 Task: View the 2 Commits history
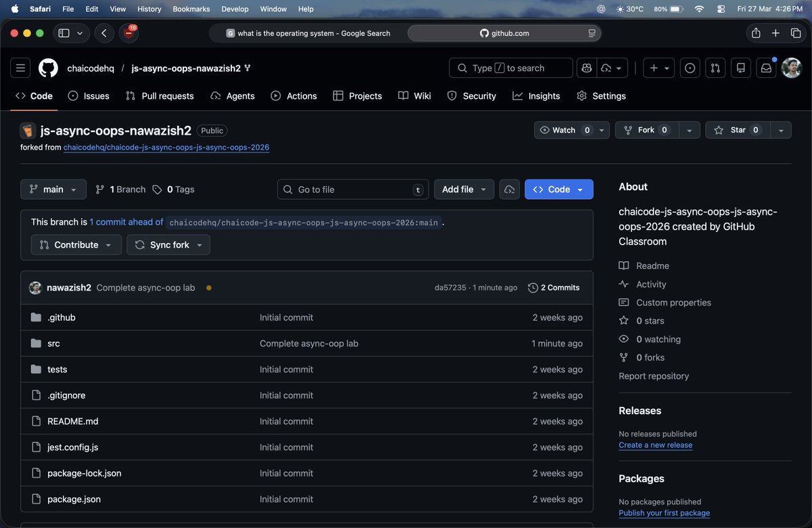554,288
